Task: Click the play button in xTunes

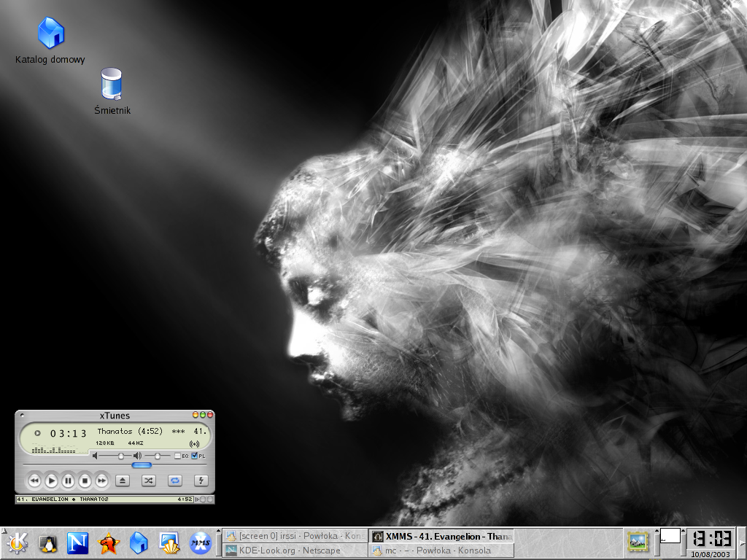Action: [52, 481]
